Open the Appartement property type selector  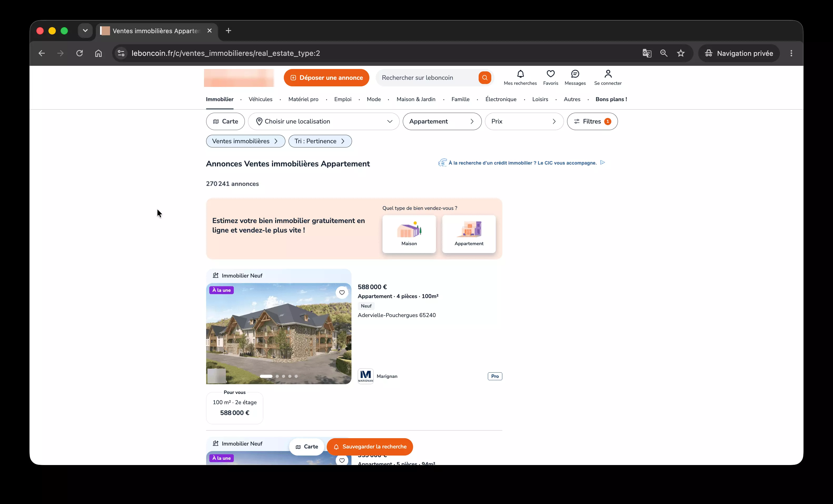[442, 121]
